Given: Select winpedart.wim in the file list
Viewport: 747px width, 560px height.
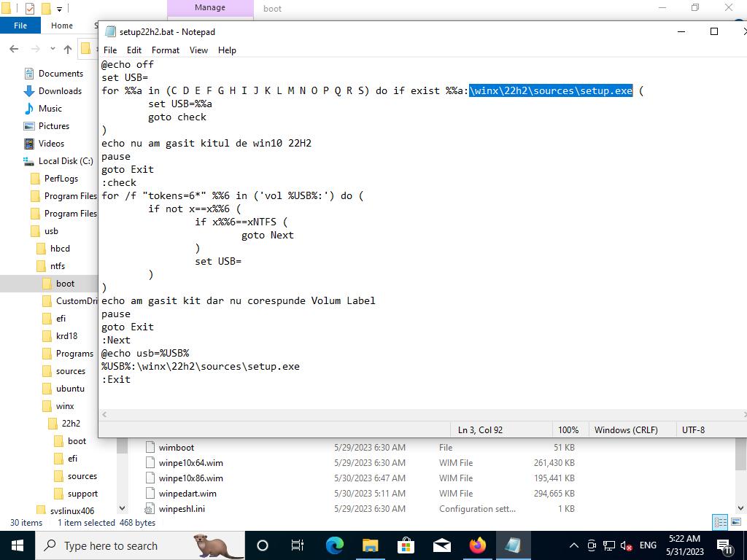Looking at the screenshot, I should coord(187,494).
